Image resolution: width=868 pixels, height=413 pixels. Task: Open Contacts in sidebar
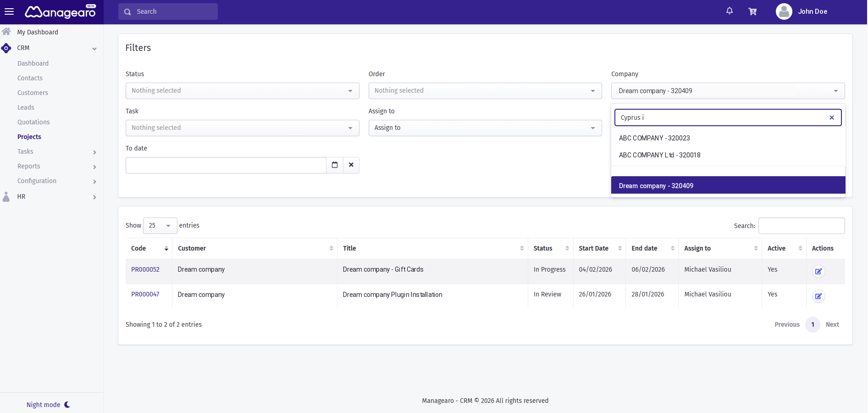coord(30,78)
